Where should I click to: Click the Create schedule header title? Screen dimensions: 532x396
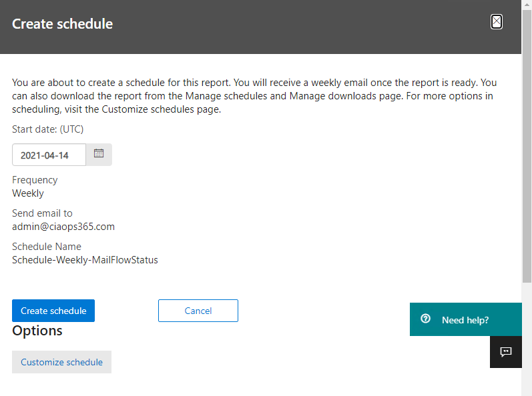62,24
